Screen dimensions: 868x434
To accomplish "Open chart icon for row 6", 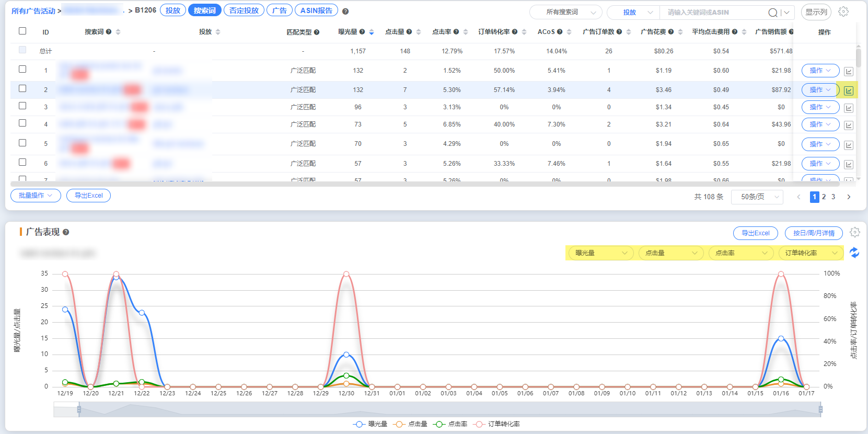I will (849, 164).
